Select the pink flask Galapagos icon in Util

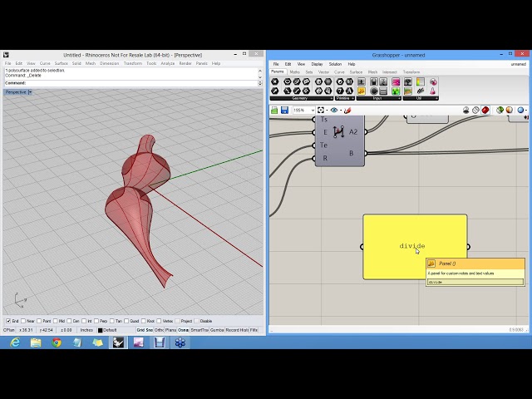tap(432, 91)
